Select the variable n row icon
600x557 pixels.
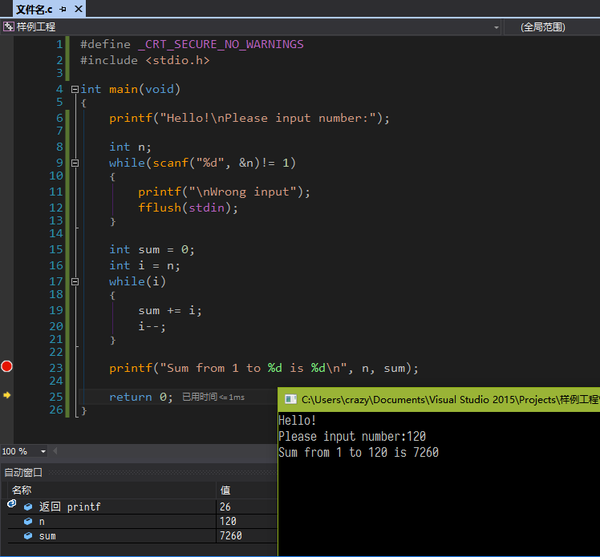tap(27, 521)
